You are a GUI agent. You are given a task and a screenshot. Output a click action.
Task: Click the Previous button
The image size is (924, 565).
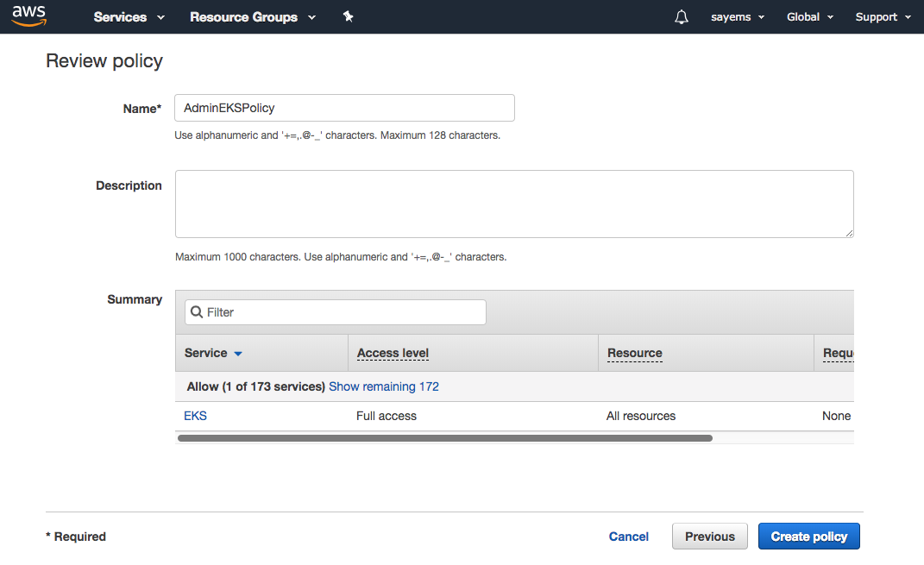[709, 537]
